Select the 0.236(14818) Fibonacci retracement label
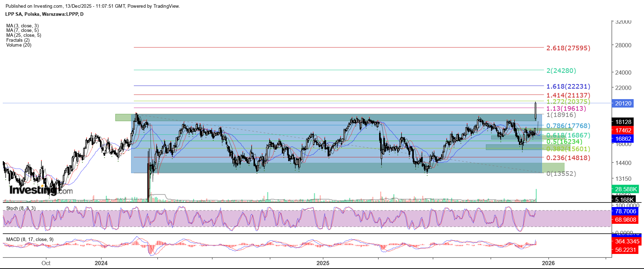 click(x=568, y=158)
